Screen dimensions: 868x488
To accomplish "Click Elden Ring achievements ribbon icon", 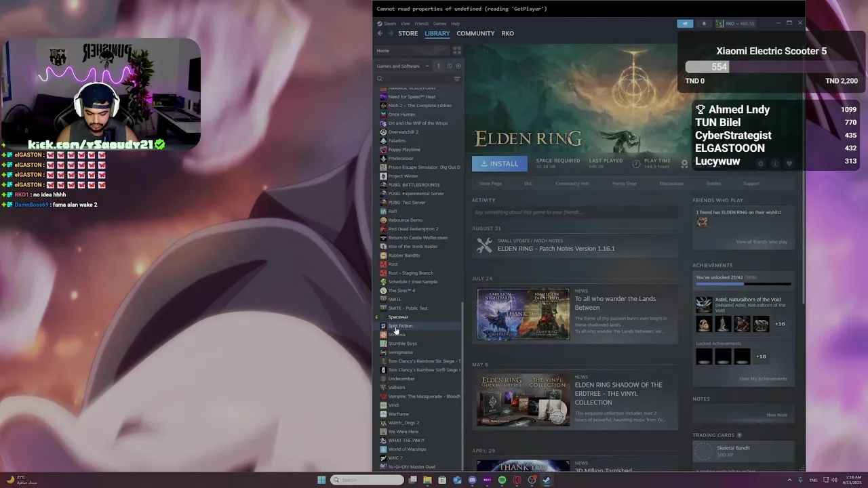I will click(684, 163).
